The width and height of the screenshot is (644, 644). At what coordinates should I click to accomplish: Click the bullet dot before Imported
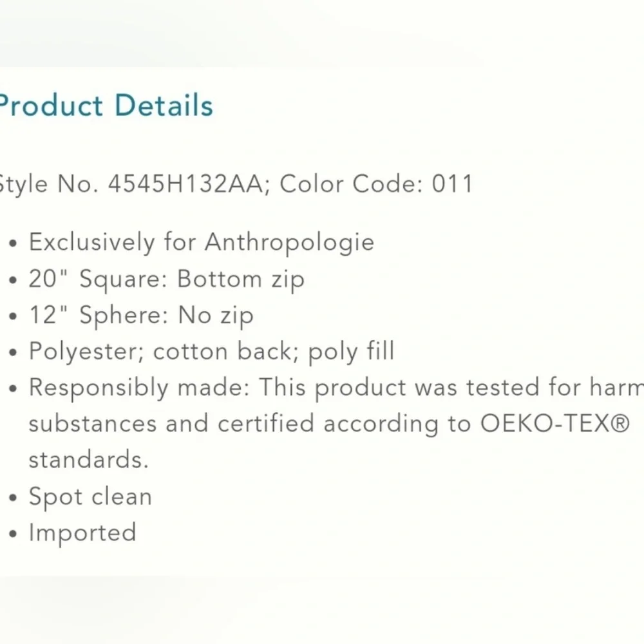point(13,534)
